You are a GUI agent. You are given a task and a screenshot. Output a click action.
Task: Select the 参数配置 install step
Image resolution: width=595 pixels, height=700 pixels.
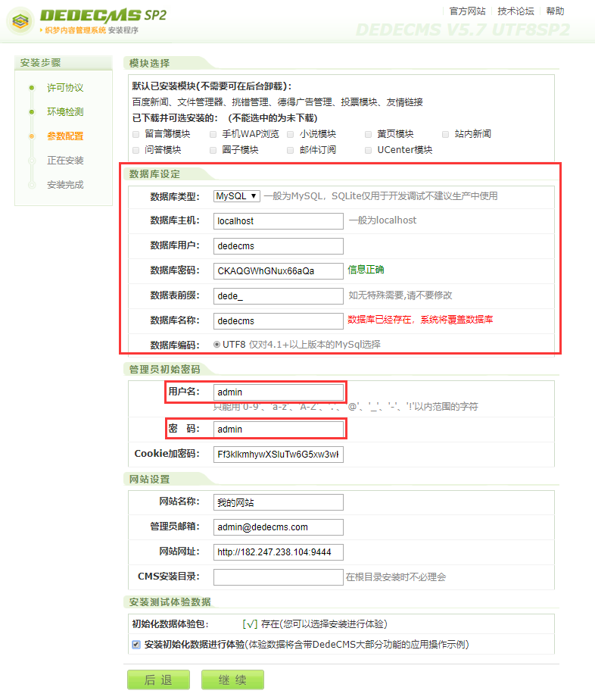[x=65, y=136]
